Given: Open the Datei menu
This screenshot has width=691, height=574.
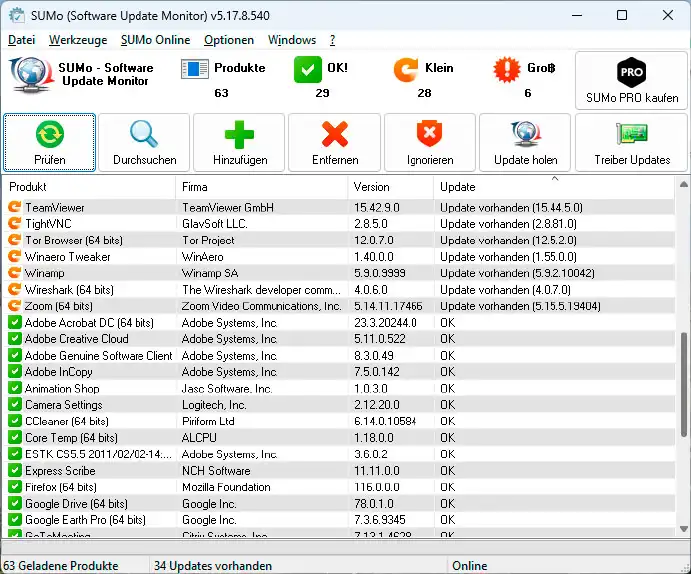Looking at the screenshot, I should click(21, 40).
